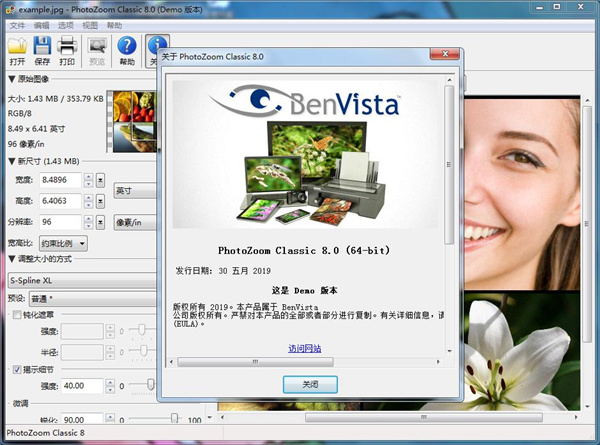Viewport: 600px width, 445px height.
Task: Click the 关闭 button in About dialog
Action: pos(310,384)
